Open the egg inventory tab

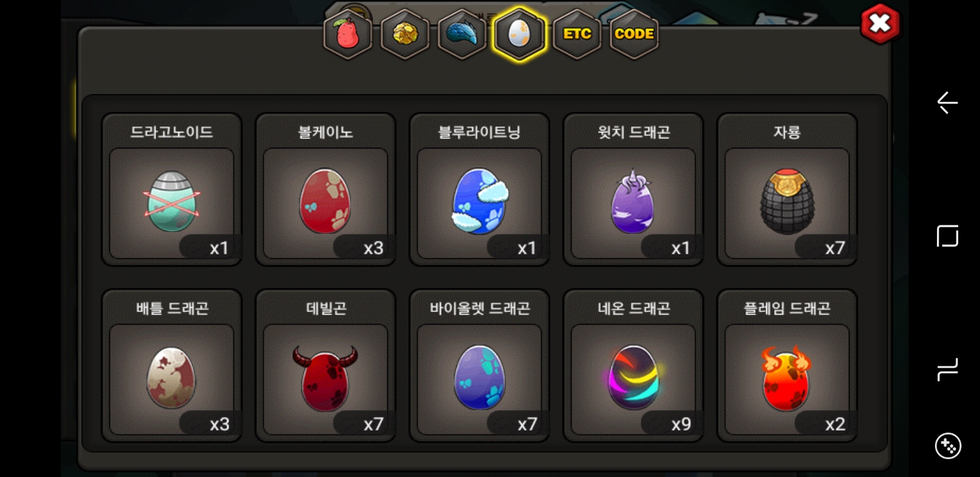coord(519,34)
